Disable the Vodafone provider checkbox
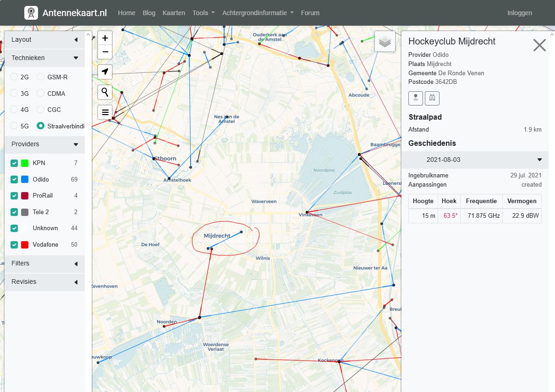 (14, 245)
